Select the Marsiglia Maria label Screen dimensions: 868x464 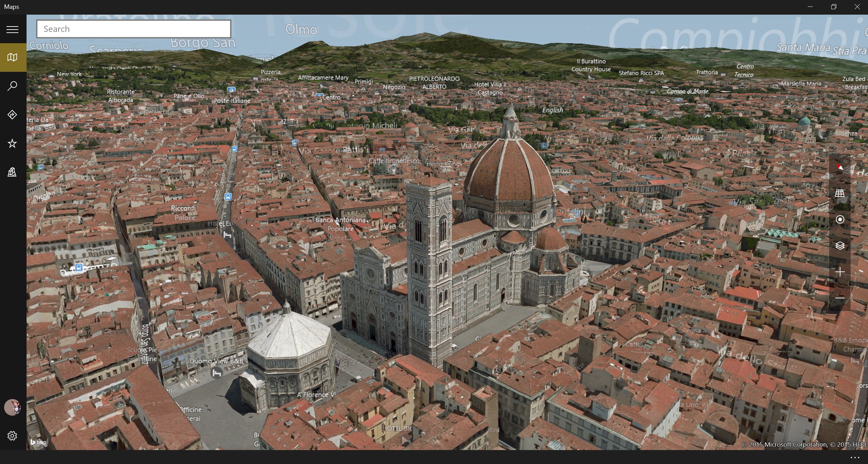[801, 84]
